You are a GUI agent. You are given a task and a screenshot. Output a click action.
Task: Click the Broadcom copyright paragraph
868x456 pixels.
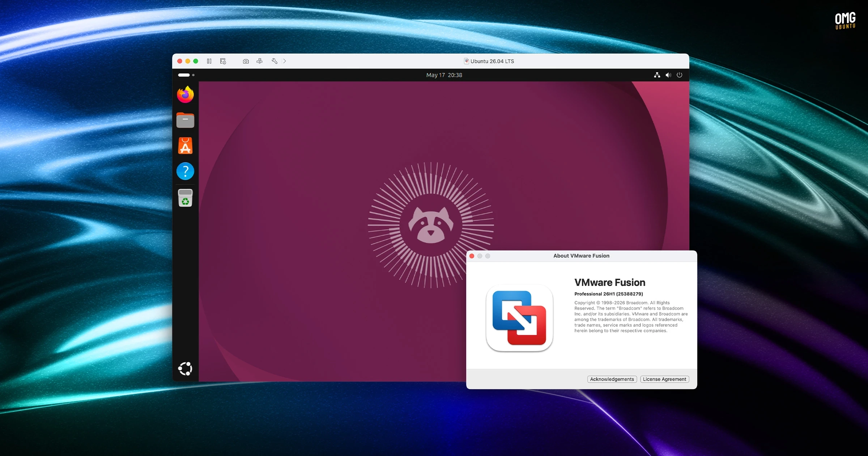(x=631, y=317)
